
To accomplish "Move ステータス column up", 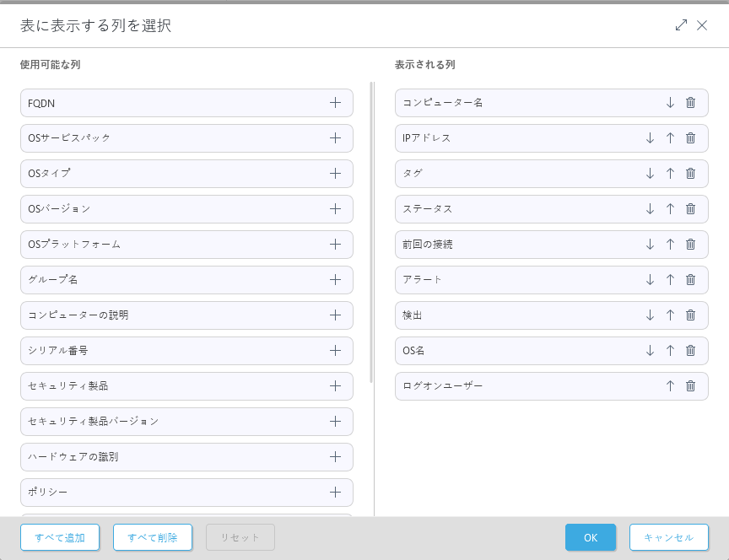I will (670, 209).
